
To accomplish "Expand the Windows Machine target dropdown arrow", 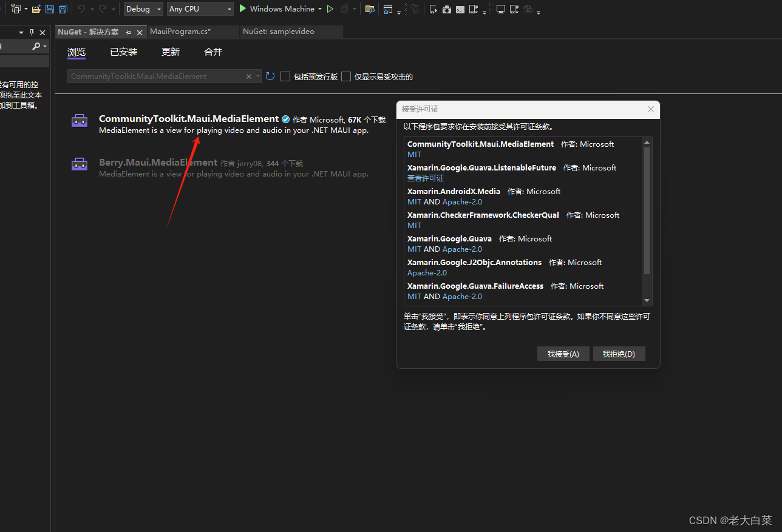I will [320, 8].
